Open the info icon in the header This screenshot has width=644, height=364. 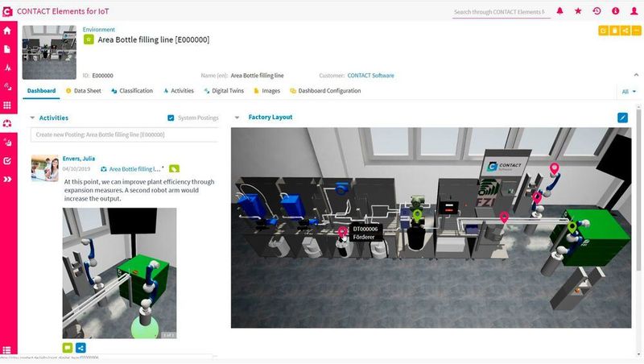[x=615, y=11]
